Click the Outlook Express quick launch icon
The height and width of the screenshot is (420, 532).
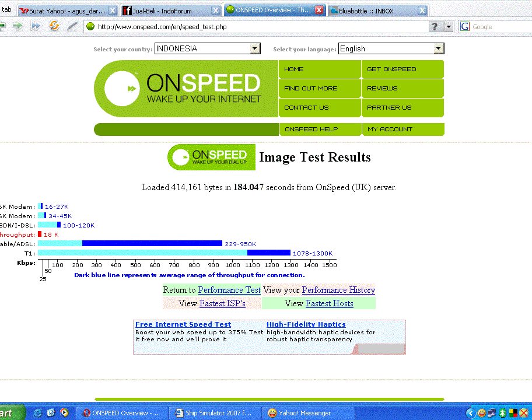(x=51, y=412)
